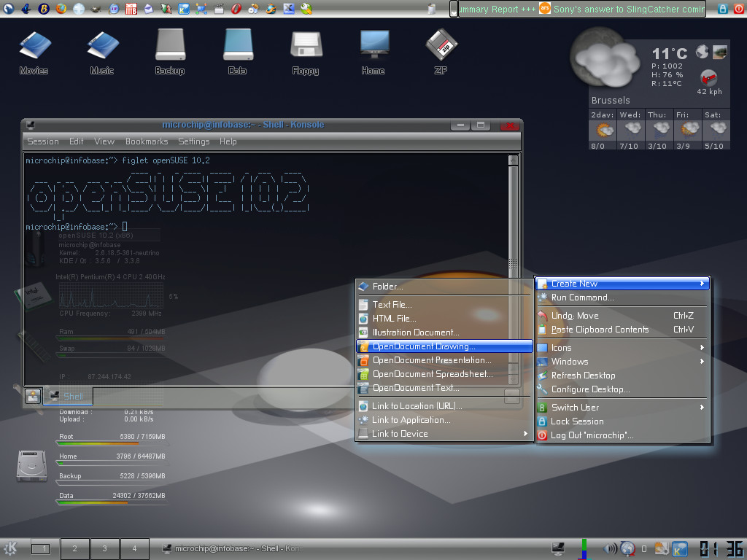The width and height of the screenshot is (747, 560).
Task: Click the volume speaker tray icon
Action: pyautogui.click(x=610, y=549)
